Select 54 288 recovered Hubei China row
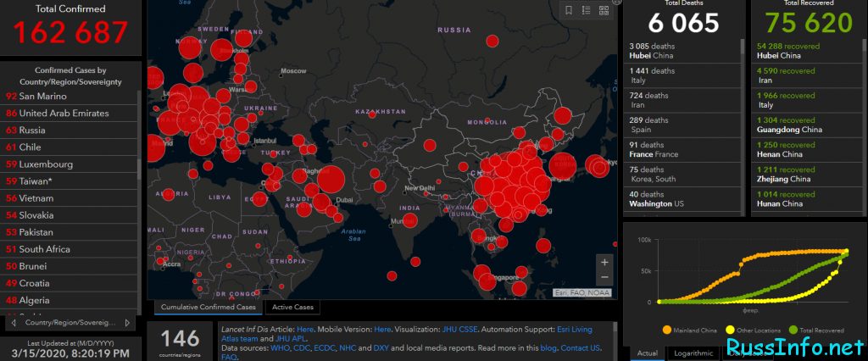Viewport: 868px width, 361px height. click(x=805, y=51)
